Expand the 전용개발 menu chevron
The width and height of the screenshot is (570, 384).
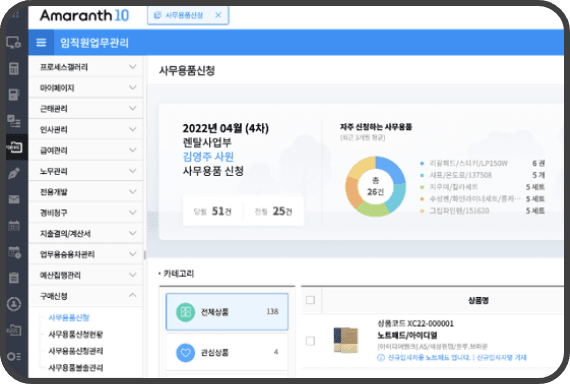133,191
